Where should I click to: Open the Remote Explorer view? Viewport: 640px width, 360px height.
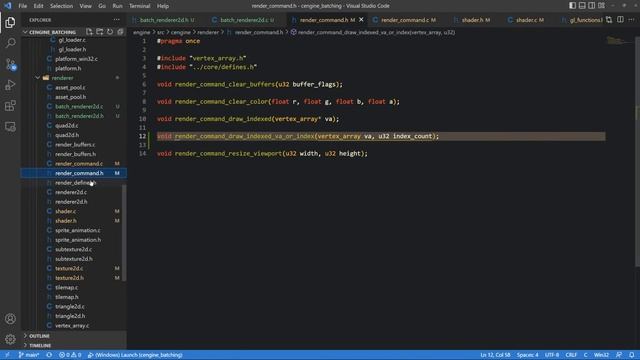tap(10, 127)
